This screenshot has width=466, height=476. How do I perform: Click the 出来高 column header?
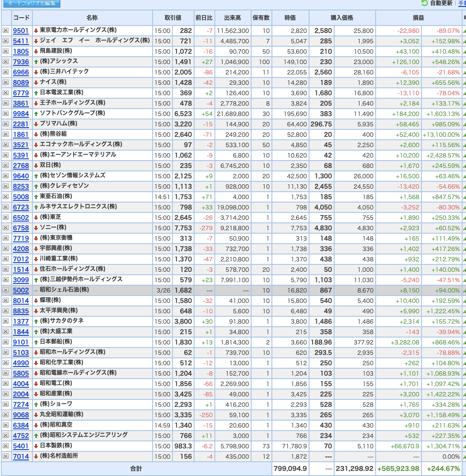[x=233, y=18]
